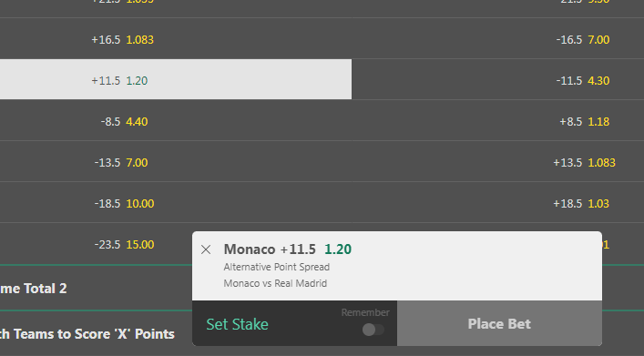The height and width of the screenshot is (356, 644).
Task: Select the -16.5 spread at 7.00 odds
Action: [x=497, y=38]
